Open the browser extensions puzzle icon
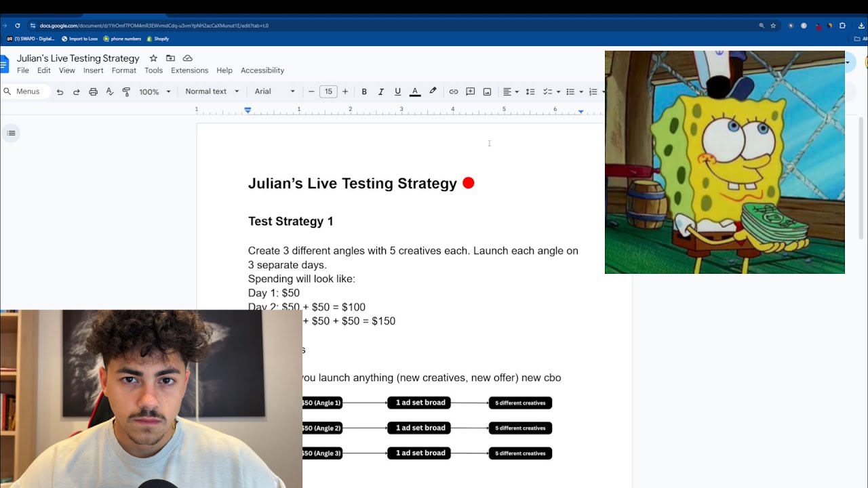The width and height of the screenshot is (868, 488). 842,26
